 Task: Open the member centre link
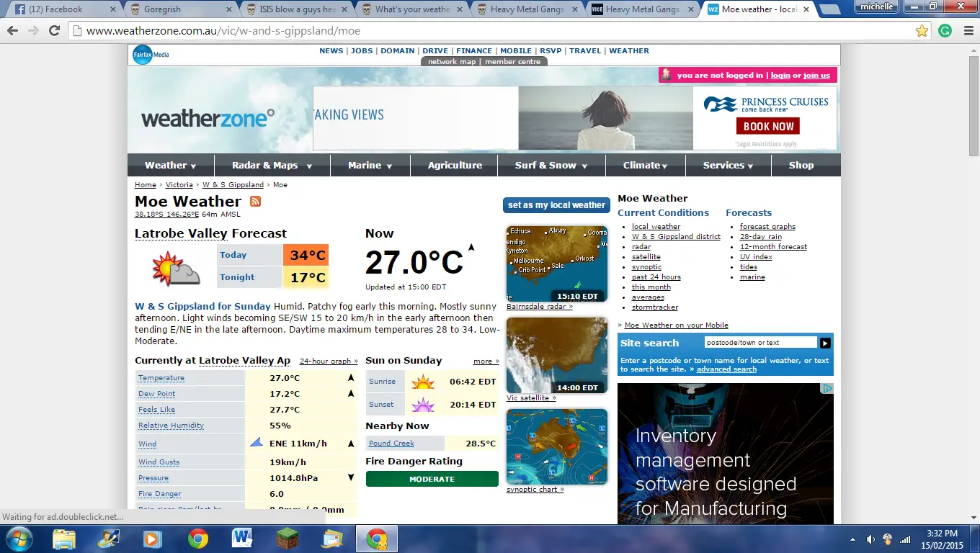(512, 62)
